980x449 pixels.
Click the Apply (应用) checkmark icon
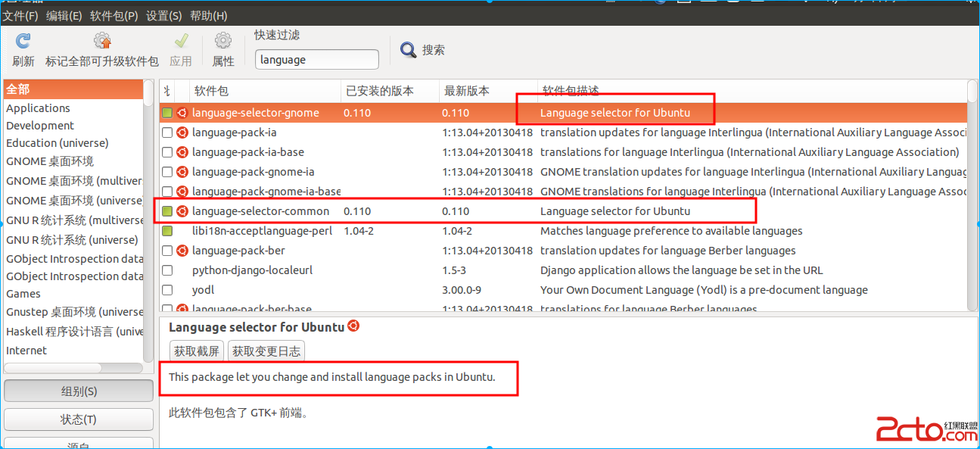[181, 41]
